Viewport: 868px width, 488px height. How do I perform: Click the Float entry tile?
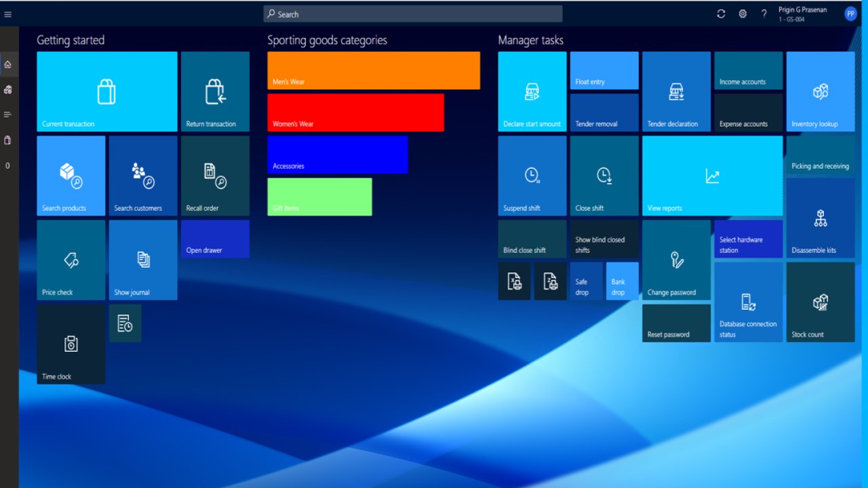[x=604, y=70]
